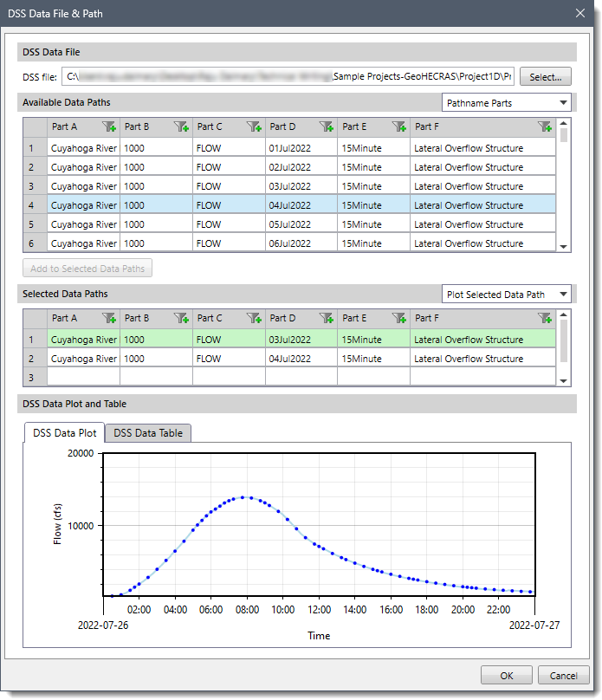This screenshot has height=700, width=602.
Task: Click 03Jul2022 cell in Selected Data Paths
Action: [301, 340]
